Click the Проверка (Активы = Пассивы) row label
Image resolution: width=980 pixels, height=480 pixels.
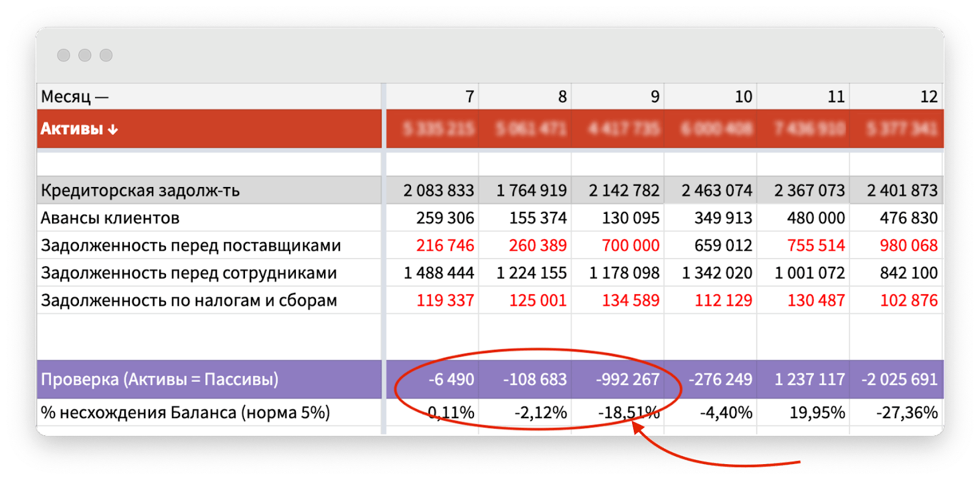click(x=159, y=379)
